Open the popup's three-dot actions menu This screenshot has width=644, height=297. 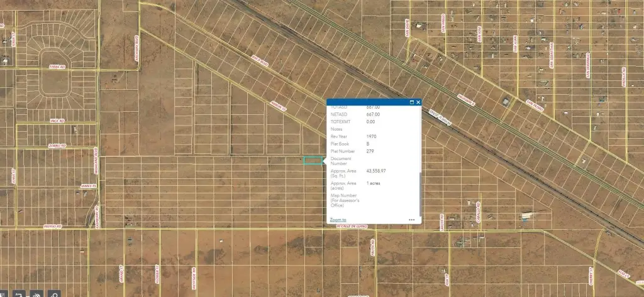click(411, 220)
